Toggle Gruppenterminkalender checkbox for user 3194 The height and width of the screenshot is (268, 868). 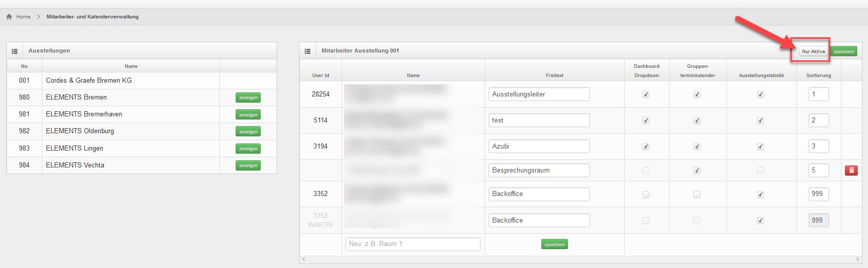coord(697,147)
